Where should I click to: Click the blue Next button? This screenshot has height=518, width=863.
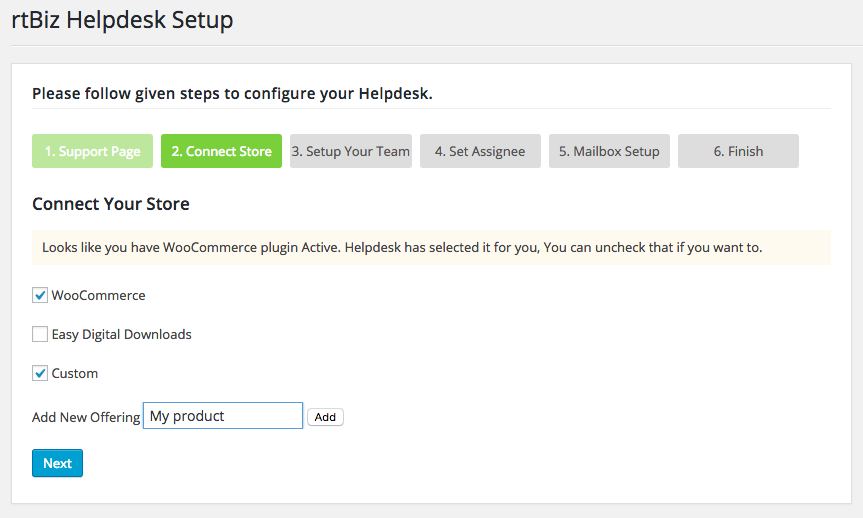tap(57, 463)
